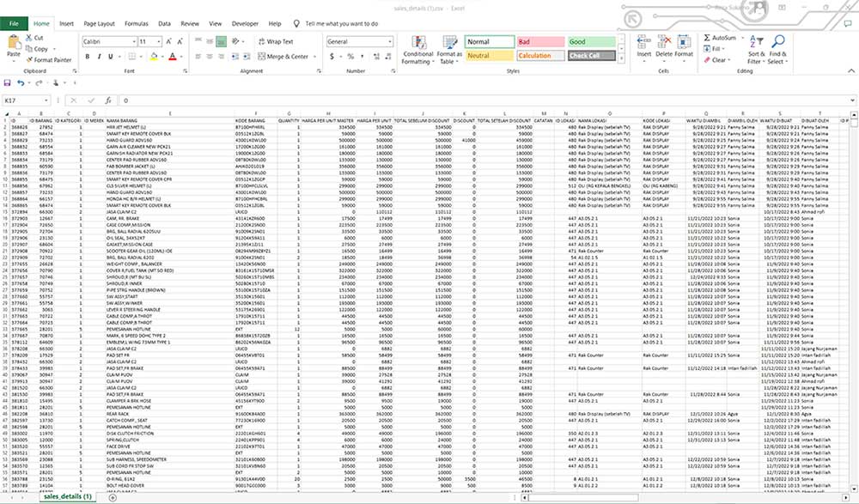Image resolution: width=859 pixels, height=504 pixels.
Task: Apply the Neutral cell style
Action: 490,56
